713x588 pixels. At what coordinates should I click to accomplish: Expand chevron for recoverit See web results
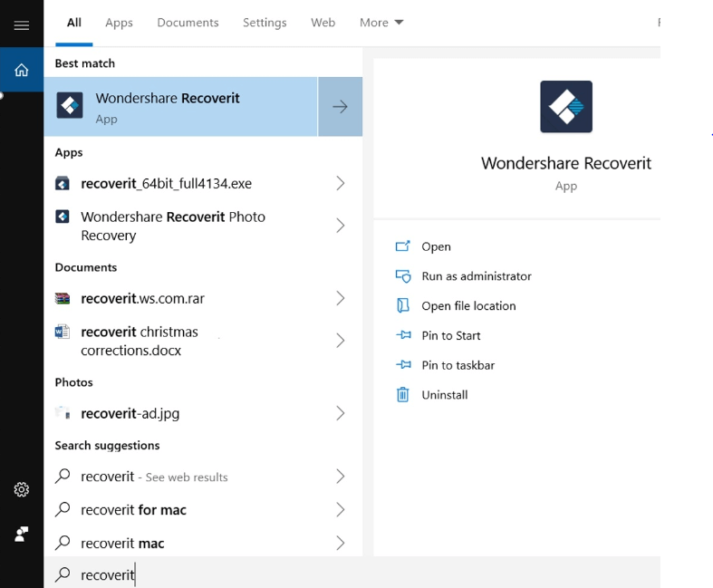(x=340, y=477)
